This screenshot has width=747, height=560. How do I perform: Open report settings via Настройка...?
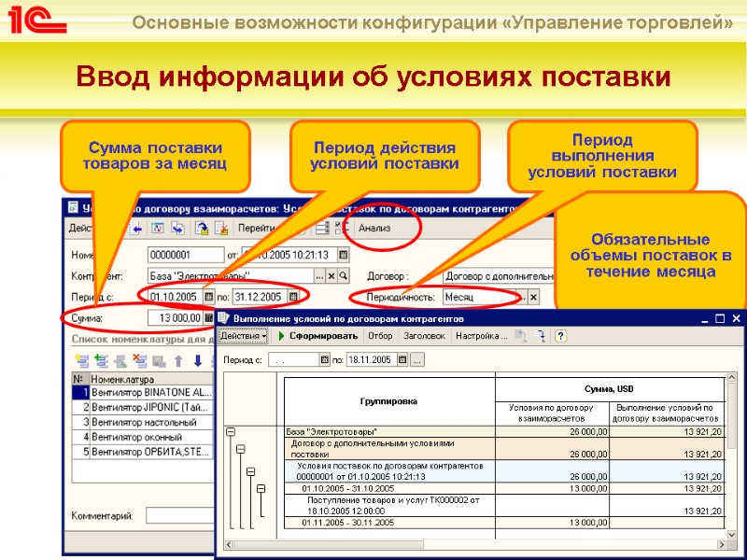click(481, 335)
